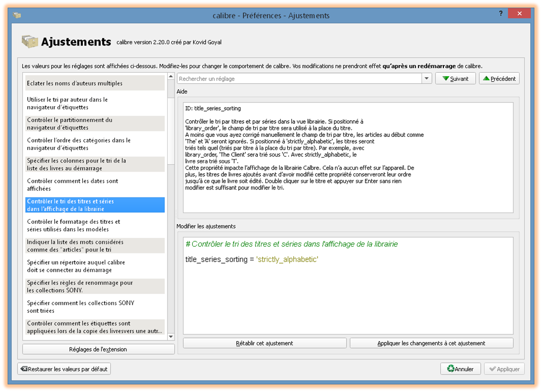Select 'Spécifier comment les collections SONY' tweak
Viewport: 542px width, 392px height.
coord(95,307)
